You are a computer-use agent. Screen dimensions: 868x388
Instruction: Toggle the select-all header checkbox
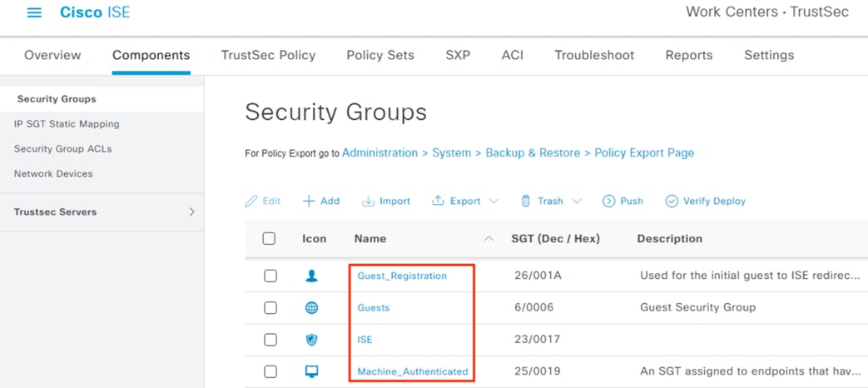pos(269,239)
